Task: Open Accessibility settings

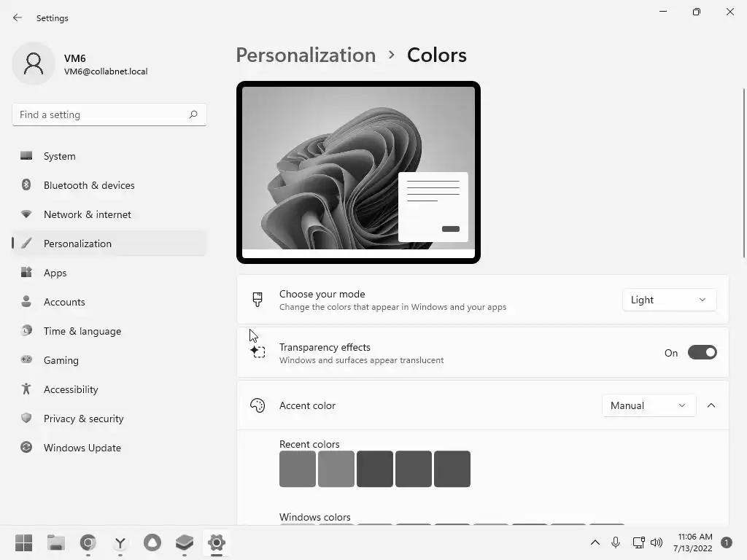Action: point(109,389)
